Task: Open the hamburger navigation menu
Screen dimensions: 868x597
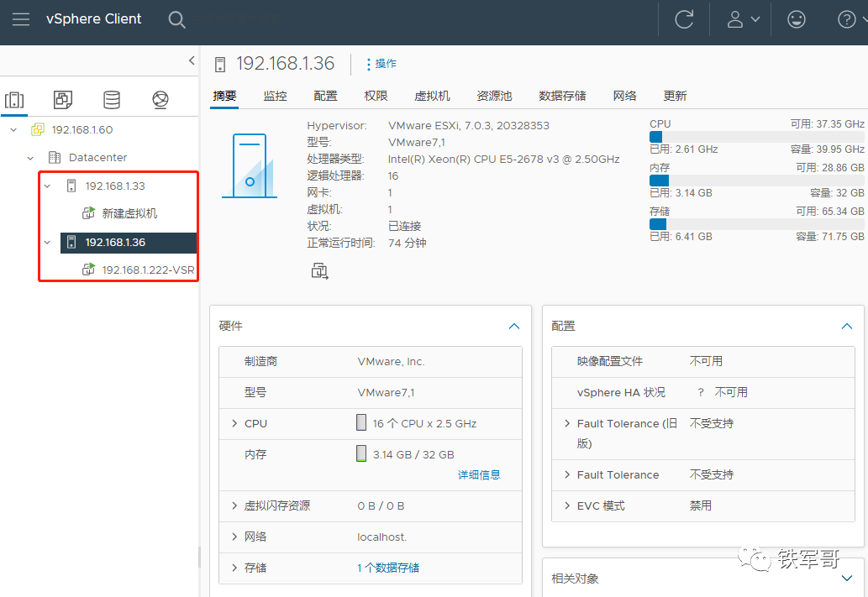Action: 21,19
